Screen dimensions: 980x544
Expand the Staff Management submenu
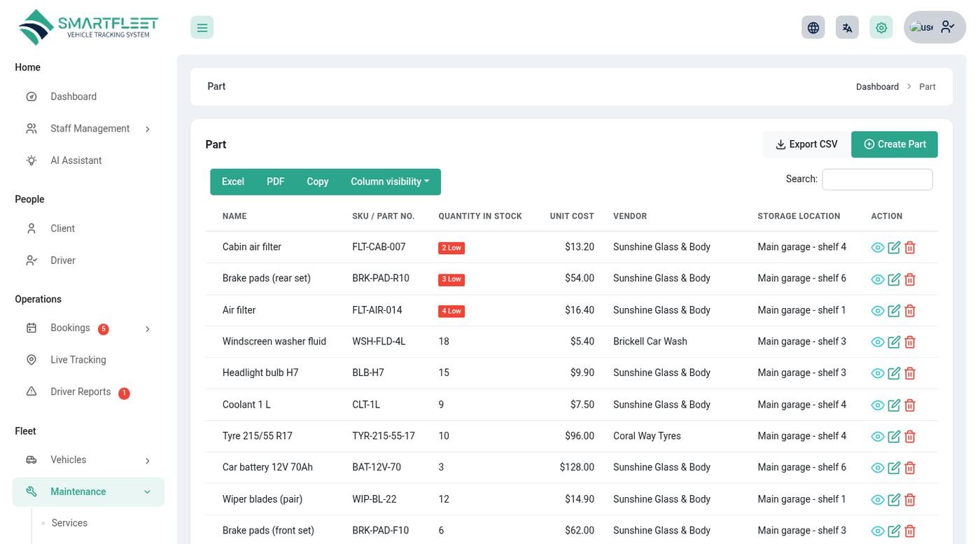(89, 129)
